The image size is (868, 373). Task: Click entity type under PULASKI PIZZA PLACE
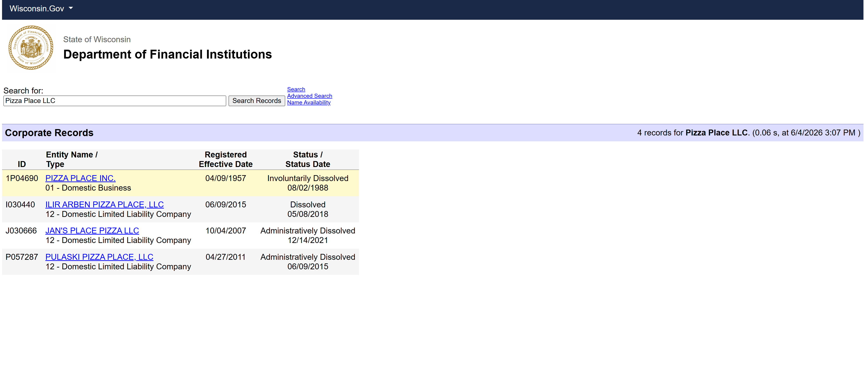[x=118, y=266]
